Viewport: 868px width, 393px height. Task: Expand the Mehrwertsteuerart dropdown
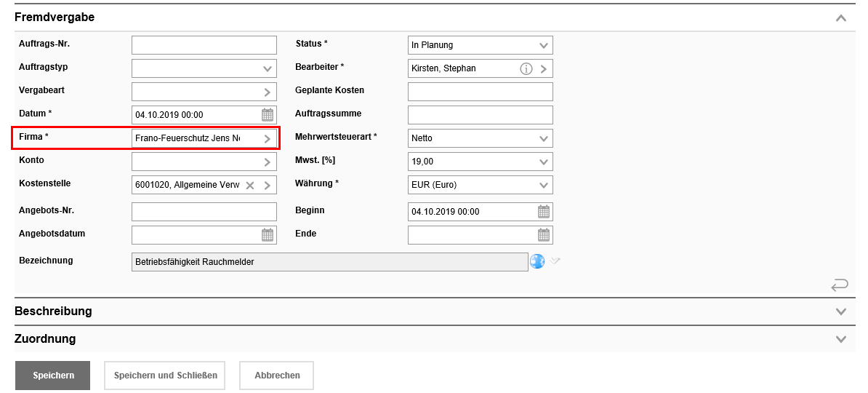[x=544, y=139]
